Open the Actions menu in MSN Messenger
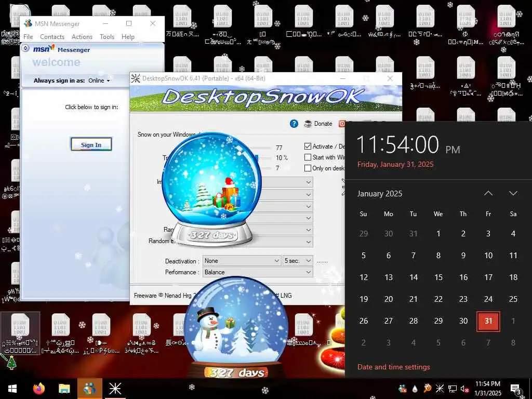 (x=82, y=37)
